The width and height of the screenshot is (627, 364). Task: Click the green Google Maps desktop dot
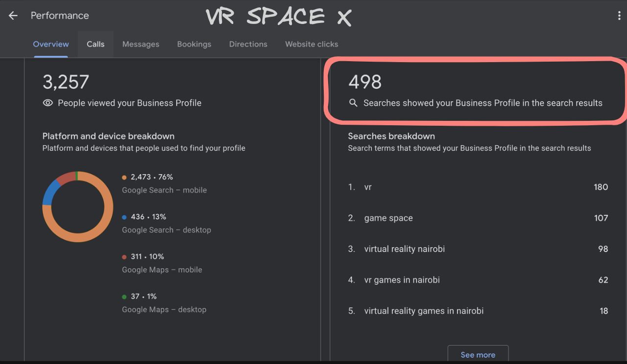[124, 296]
